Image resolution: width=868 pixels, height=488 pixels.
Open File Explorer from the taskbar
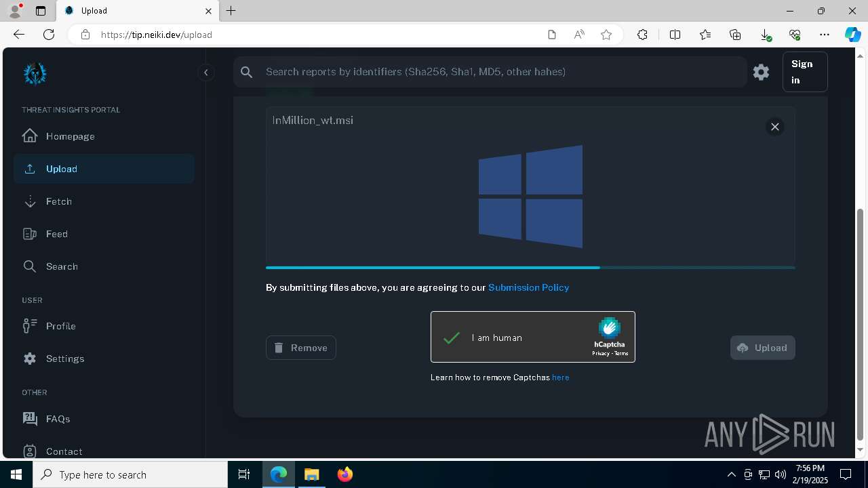tap(311, 474)
